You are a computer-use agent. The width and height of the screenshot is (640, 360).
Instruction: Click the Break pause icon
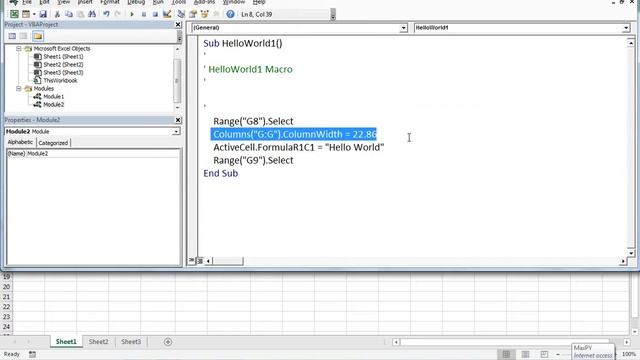tap(144, 14)
